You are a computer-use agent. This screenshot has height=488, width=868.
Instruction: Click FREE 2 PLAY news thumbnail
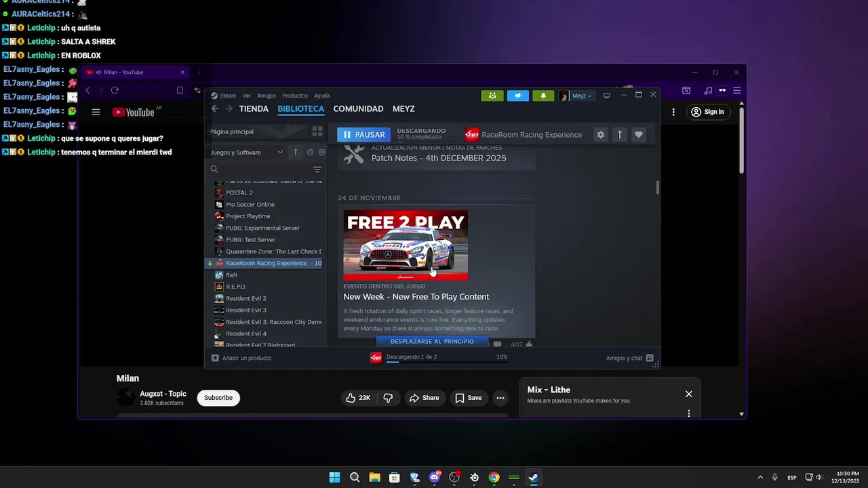tap(406, 245)
